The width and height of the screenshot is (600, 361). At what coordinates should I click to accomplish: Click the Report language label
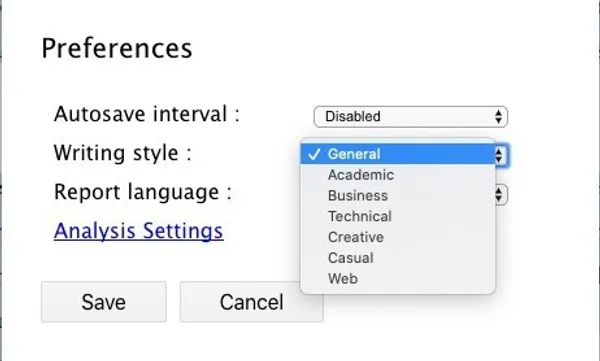coord(143,192)
